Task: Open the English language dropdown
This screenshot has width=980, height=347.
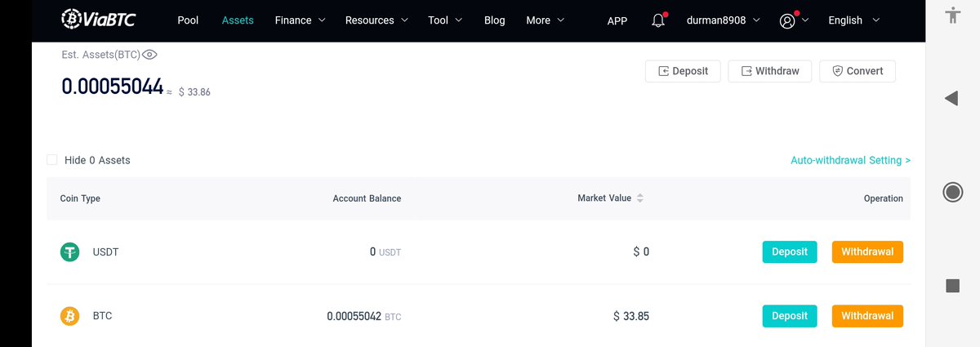Action: [x=854, y=20]
